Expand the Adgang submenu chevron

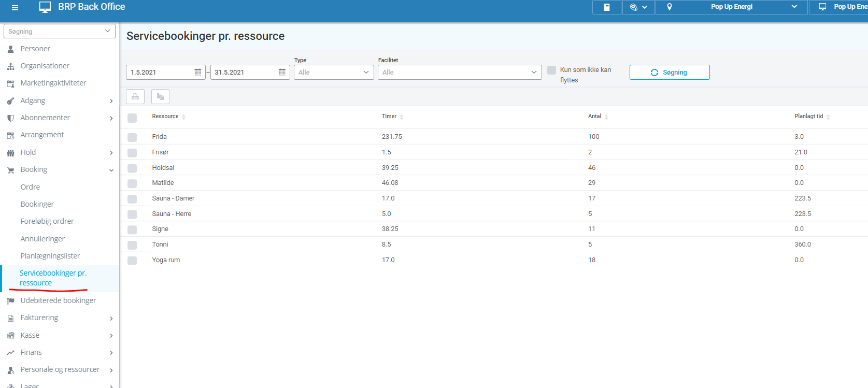[111, 101]
